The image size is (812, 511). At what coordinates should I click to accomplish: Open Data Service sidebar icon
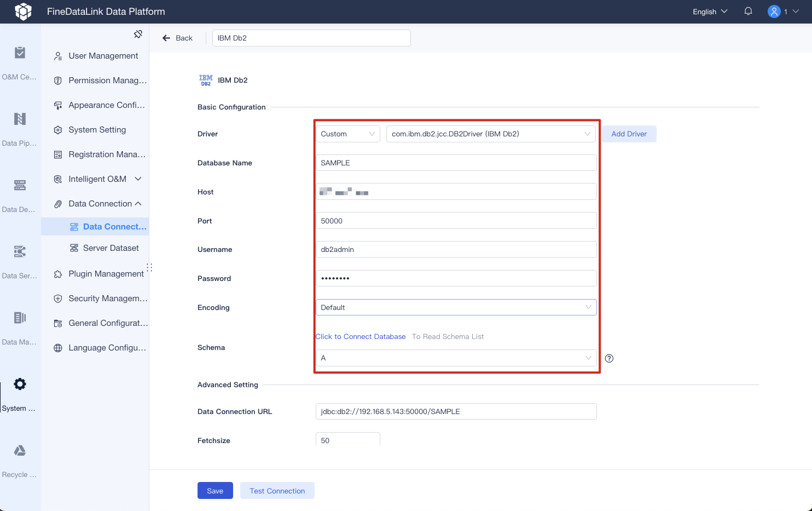20,251
